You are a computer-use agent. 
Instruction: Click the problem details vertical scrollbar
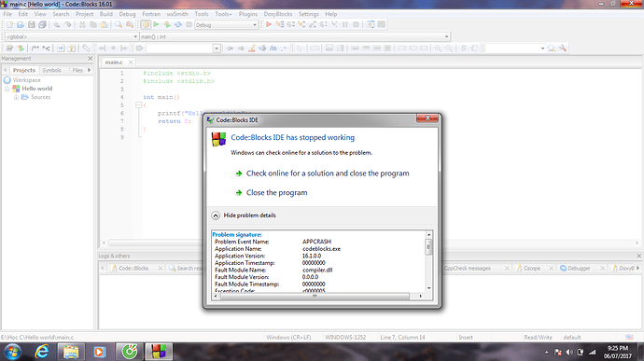point(428,261)
